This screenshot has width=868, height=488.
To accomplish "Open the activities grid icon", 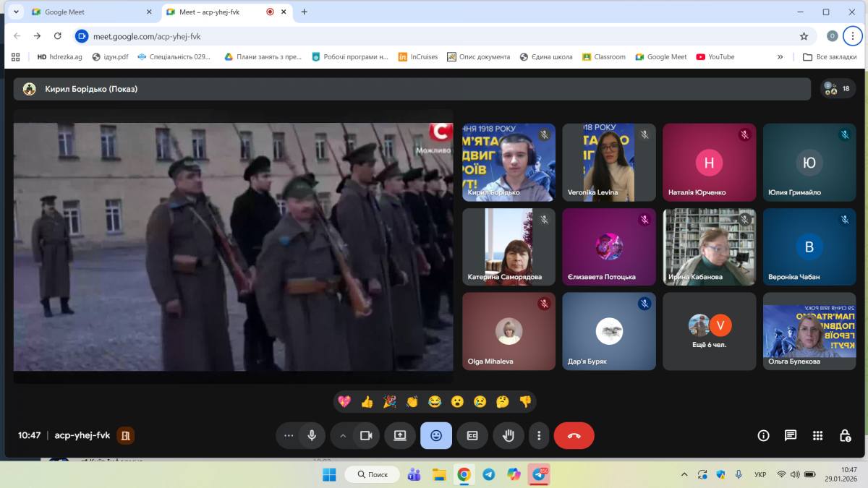I will 817,435.
